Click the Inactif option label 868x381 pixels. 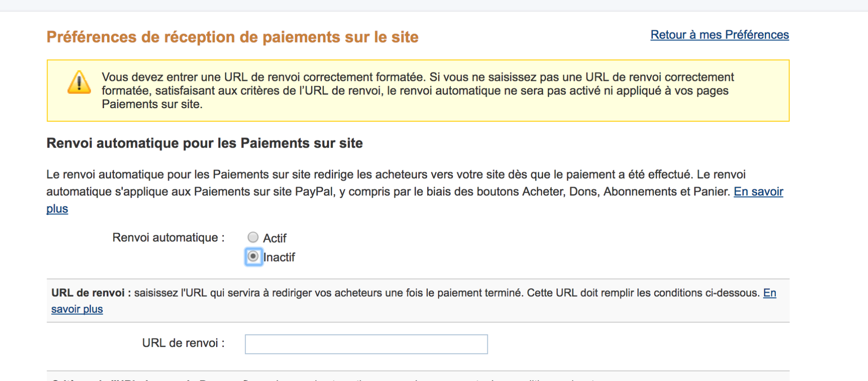click(279, 257)
